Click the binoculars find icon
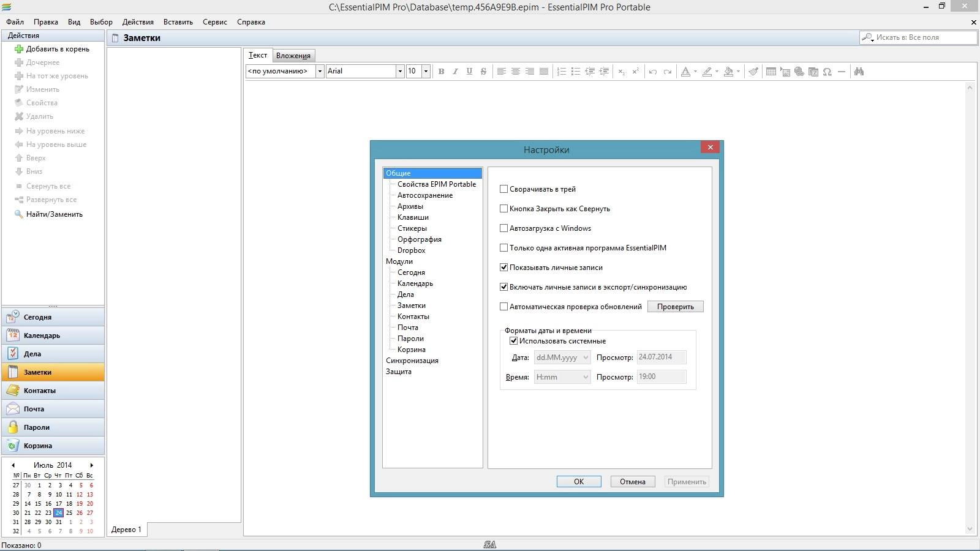The width and height of the screenshot is (980, 551). click(x=859, y=72)
